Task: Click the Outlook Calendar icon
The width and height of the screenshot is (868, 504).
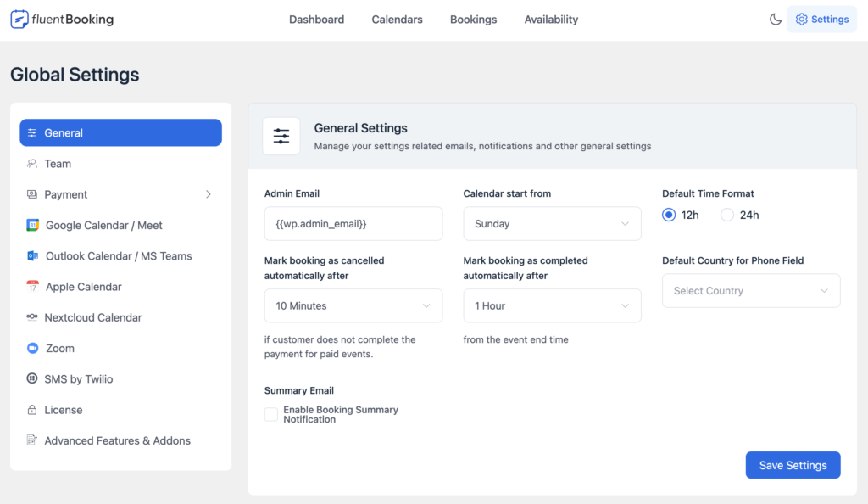Action: (x=33, y=256)
